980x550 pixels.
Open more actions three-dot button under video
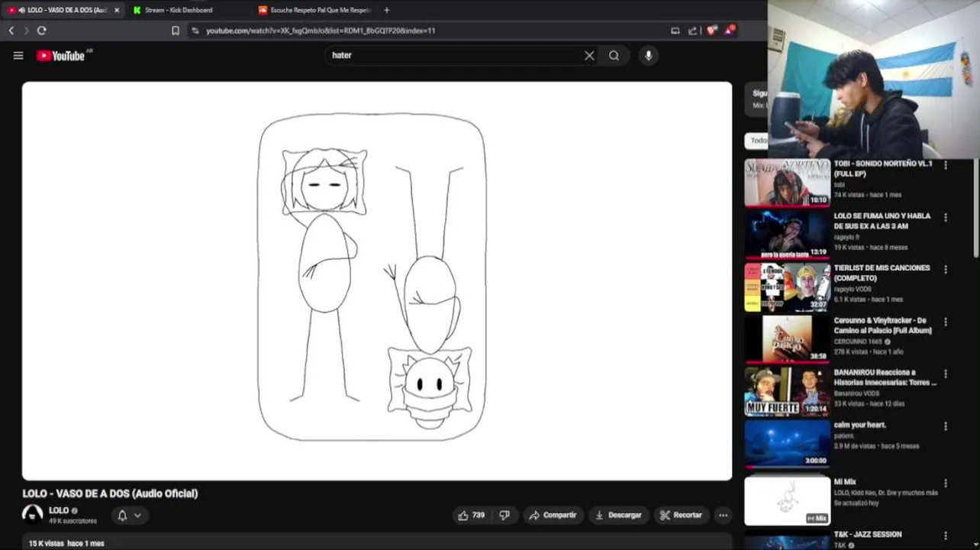click(x=723, y=515)
